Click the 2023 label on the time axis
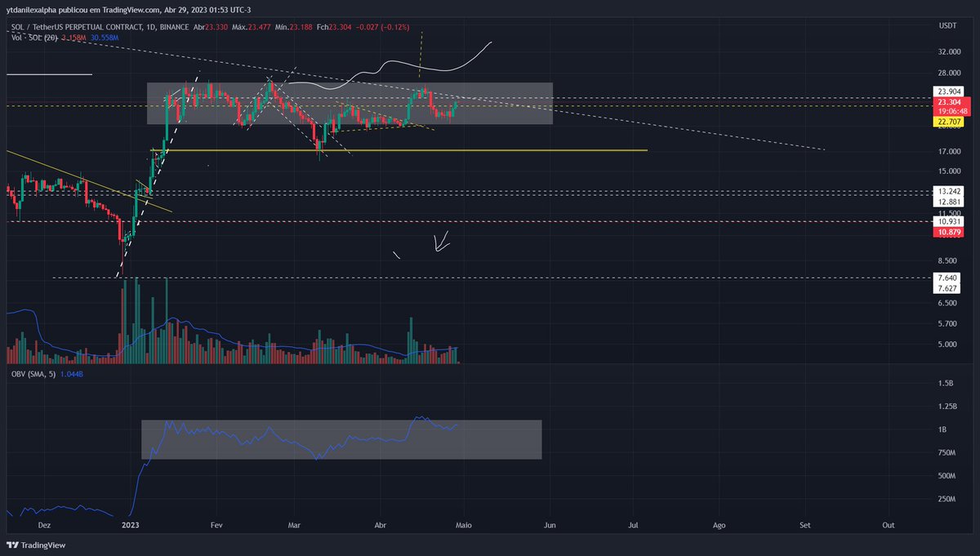Image resolution: width=980 pixels, height=556 pixels. click(x=130, y=527)
